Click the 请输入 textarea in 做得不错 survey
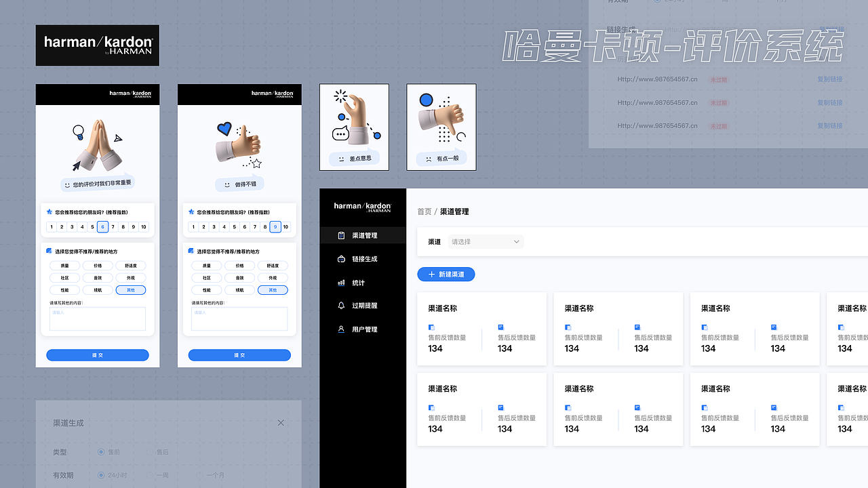868x488 pixels. [239, 319]
